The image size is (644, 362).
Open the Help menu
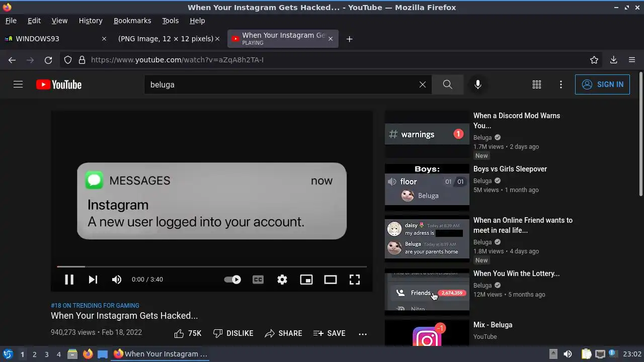(197, 21)
